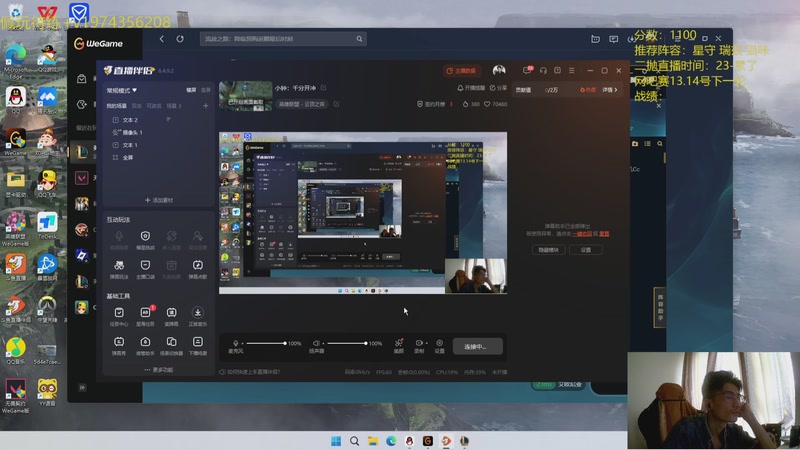Open the 场景切换器 tool
This screenshot has width=800, height=450.
[171, 345]
